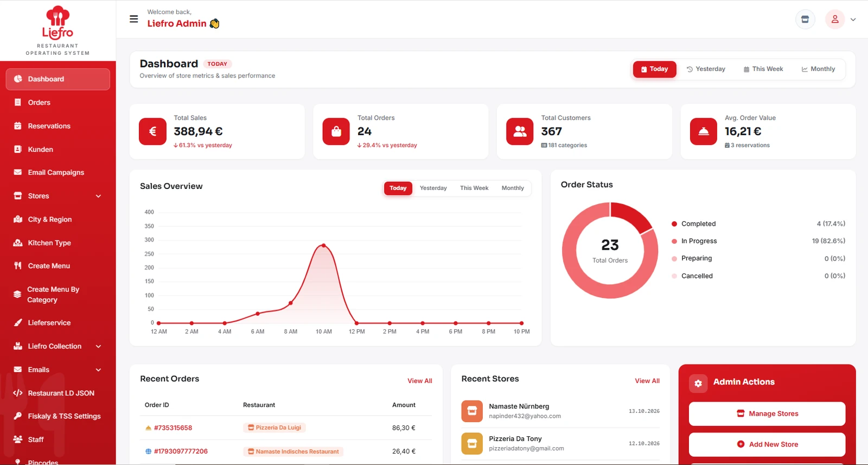Toggle the Completed legend entry

coord(693,224)
